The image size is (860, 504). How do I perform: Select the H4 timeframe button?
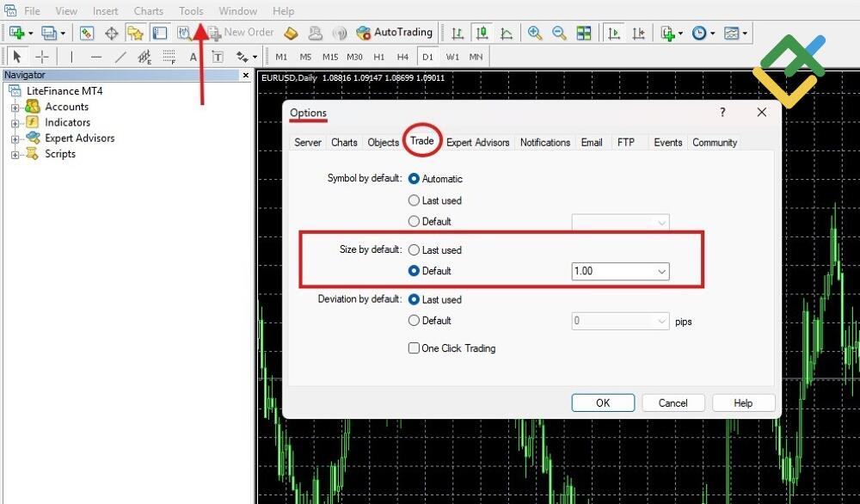point(402,57)
